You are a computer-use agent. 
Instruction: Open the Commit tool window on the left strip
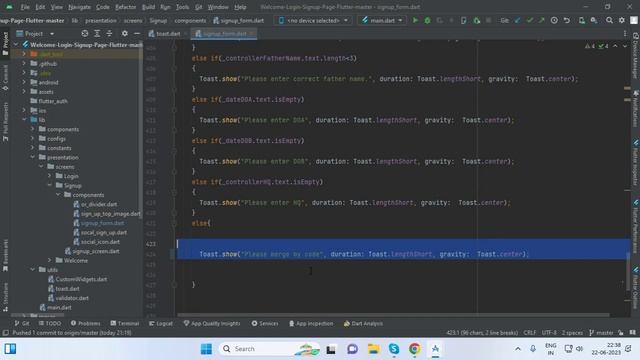point(5,78)
